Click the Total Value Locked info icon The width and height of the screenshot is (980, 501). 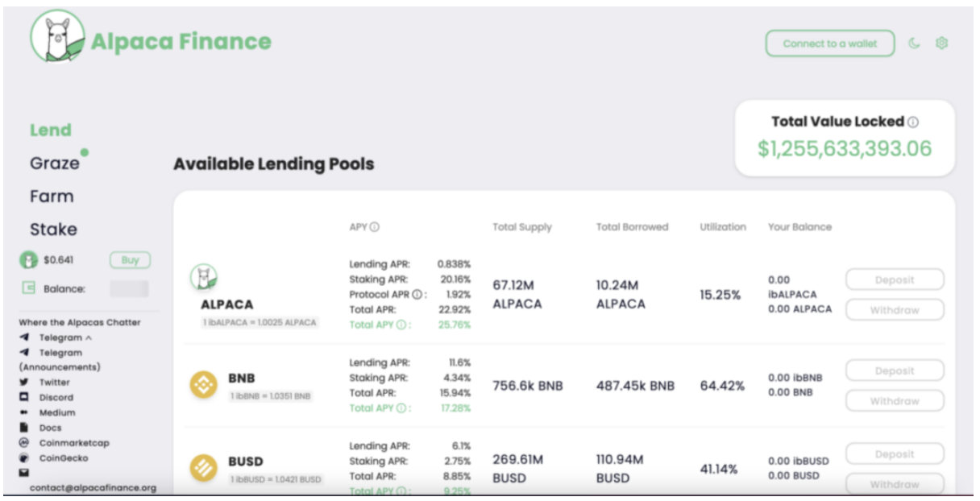(x=913, y=122)
